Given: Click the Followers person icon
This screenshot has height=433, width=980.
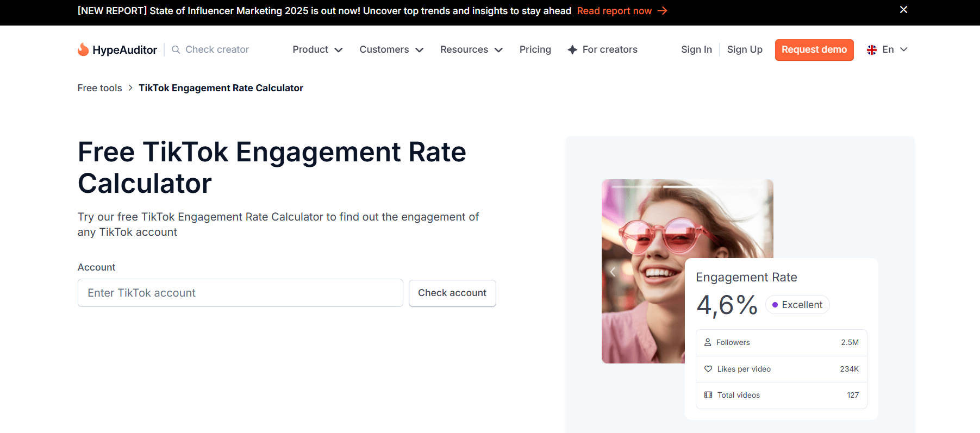Looking at the screenshot, I should point(708,342).
